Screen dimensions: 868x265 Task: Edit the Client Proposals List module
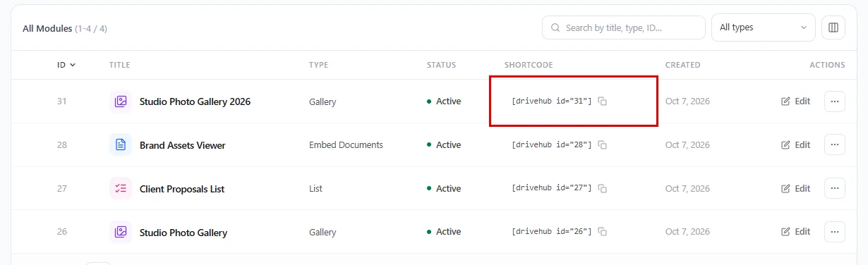795,189
